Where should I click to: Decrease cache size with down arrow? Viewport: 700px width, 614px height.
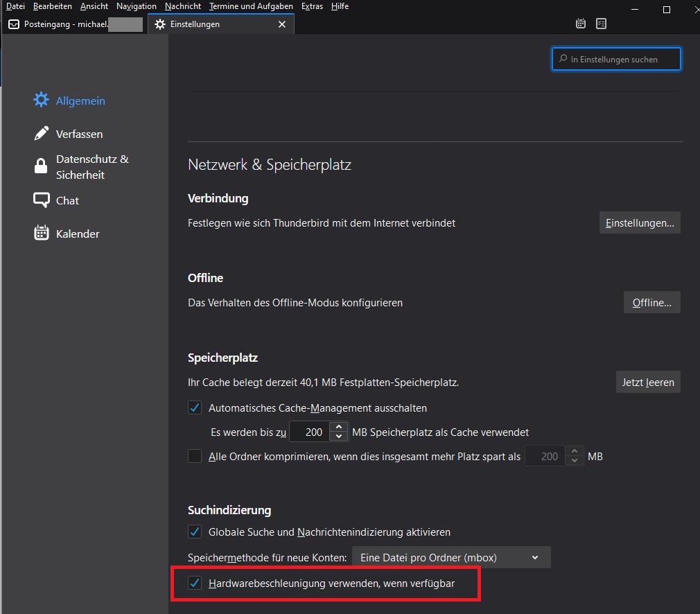click(x=338, y=437)
